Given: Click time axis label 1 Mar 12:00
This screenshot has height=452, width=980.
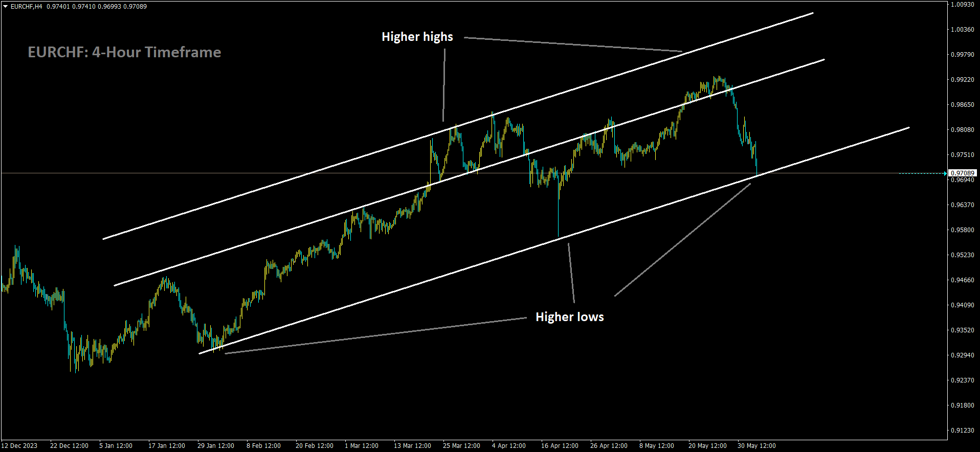Looking at the screenshot, I should click(362, 446).
